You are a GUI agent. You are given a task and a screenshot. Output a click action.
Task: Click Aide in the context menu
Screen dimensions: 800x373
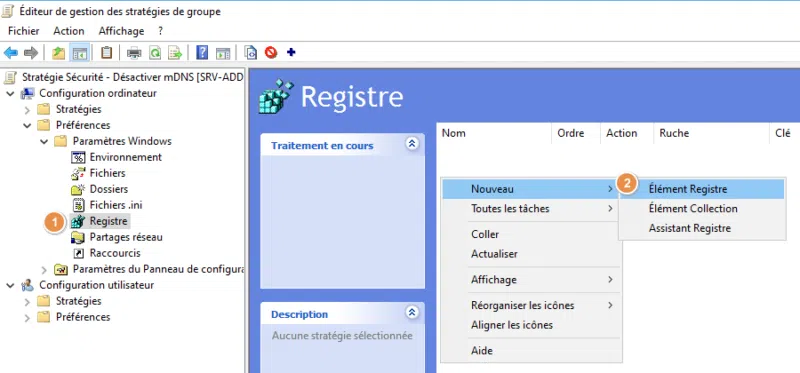pyautogui.click(x=530, y=351)
